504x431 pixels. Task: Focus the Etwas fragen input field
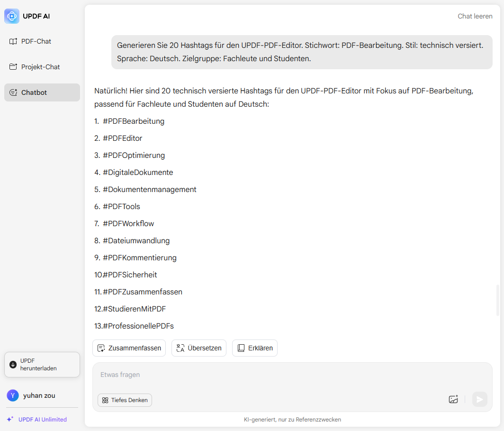click(x=292, y=375)
